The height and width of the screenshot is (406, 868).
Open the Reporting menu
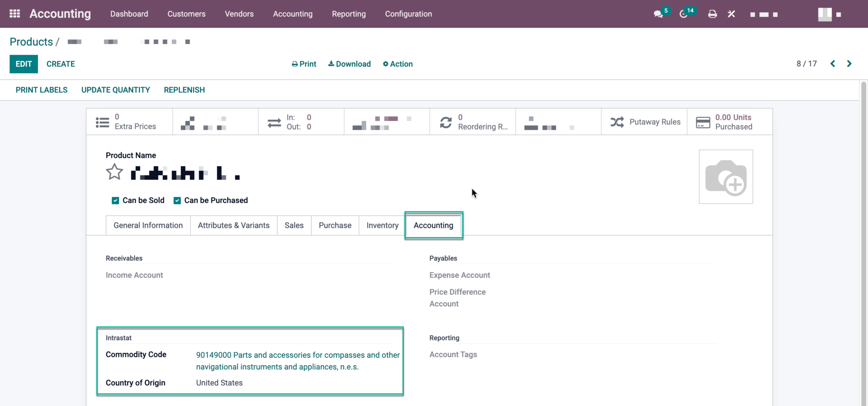click(348, 14)
